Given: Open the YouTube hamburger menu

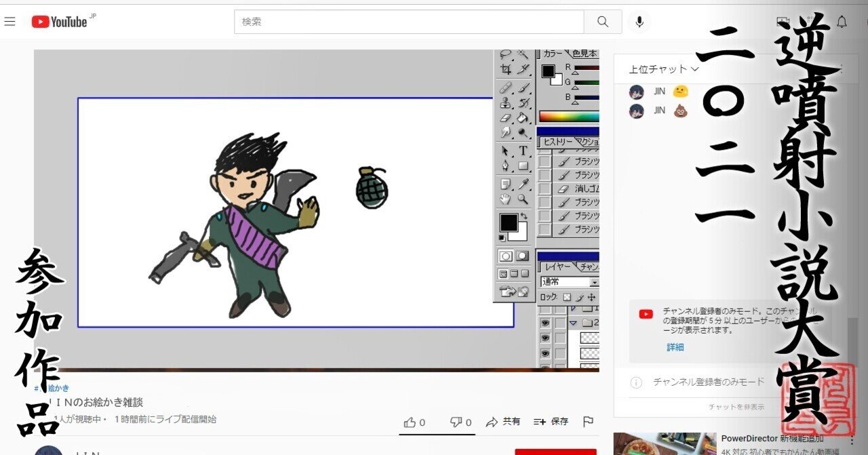Looking at the screenshot, I should click(9, 22).
